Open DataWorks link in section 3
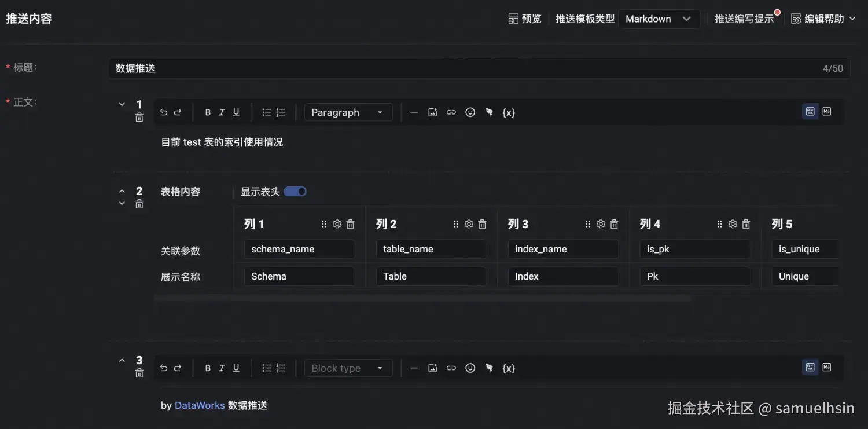 [x=200, y=405]
